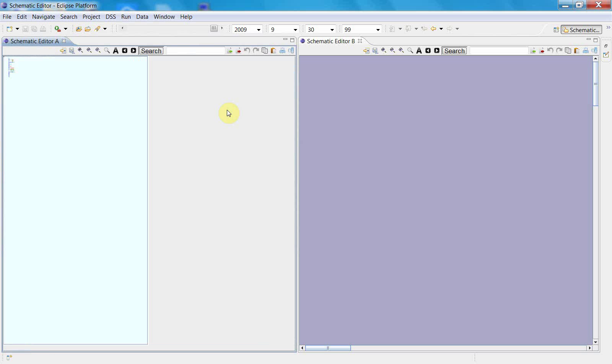Click the next black arrow in Editor B
This screenshot has width=612, height=364.
[437, 51]
